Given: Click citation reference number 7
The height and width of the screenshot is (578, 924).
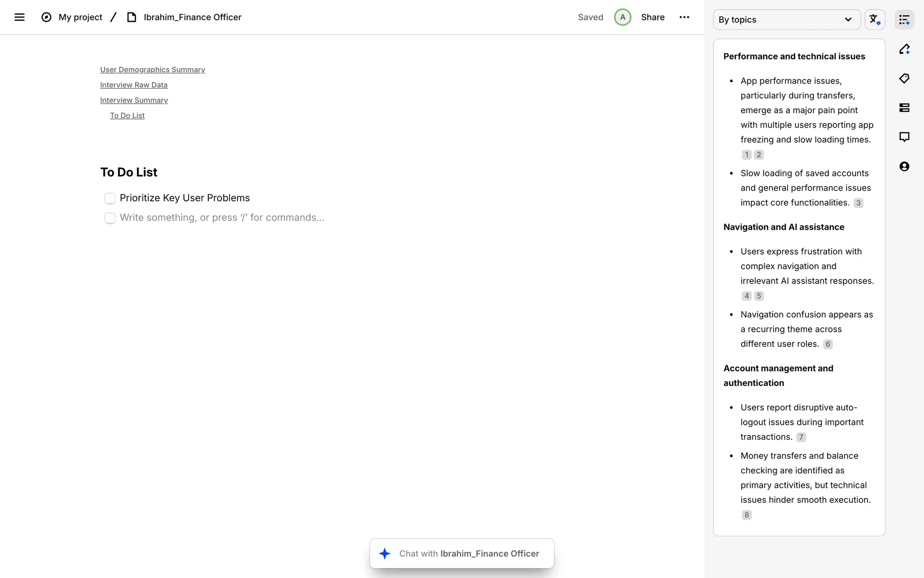Looking at the screenshot, I should [801, 437].
